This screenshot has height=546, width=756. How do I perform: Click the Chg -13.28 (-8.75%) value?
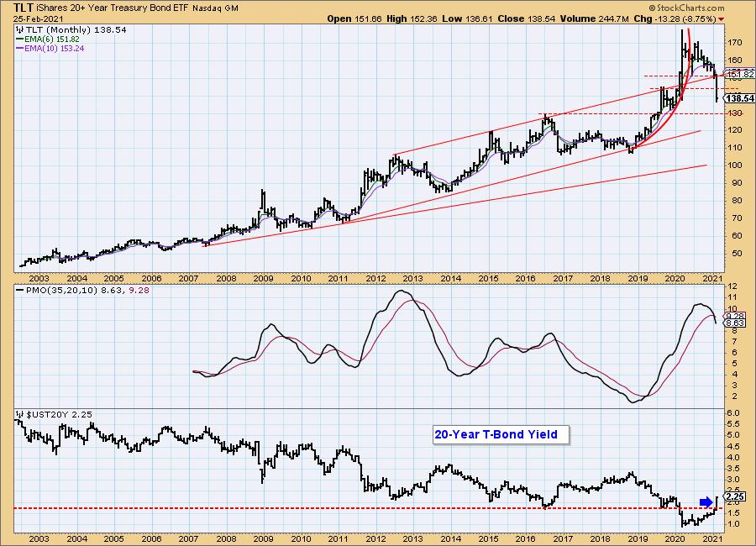click(x=675, y=18)
